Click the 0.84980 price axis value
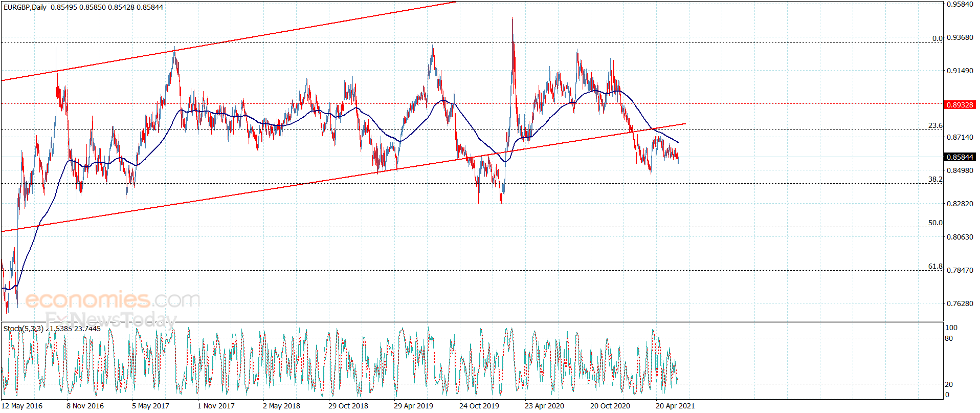 (x=960, y=170)
